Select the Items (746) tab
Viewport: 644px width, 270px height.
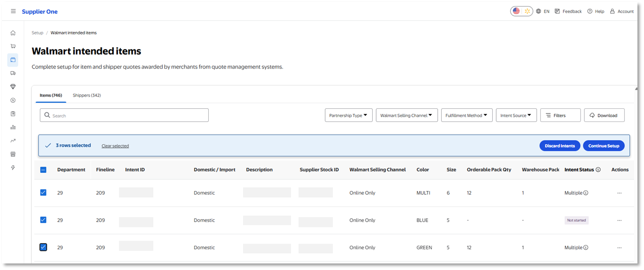51,95
